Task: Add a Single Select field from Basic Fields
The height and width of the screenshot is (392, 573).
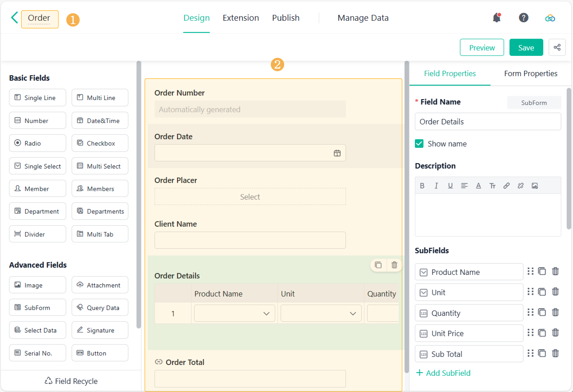Action: pos(38,166)
